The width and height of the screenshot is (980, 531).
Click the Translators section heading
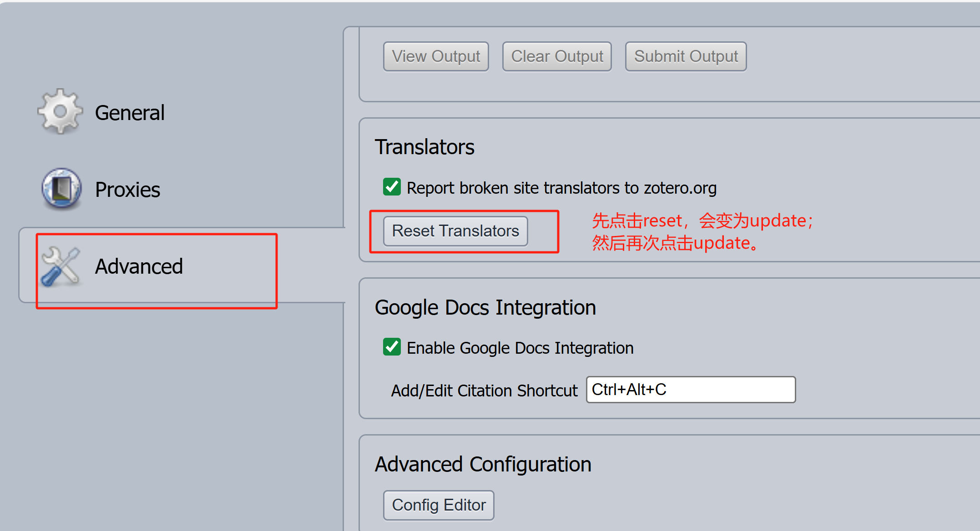coord(424,147)
